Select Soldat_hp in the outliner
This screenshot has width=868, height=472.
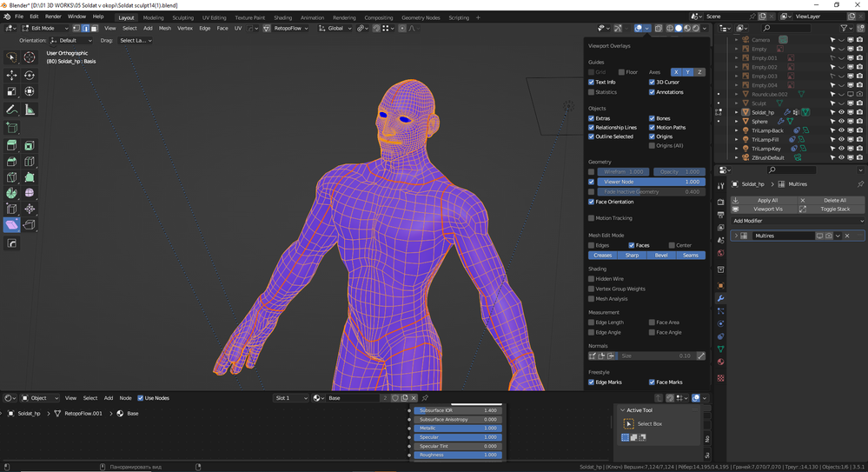pos(763,112)
